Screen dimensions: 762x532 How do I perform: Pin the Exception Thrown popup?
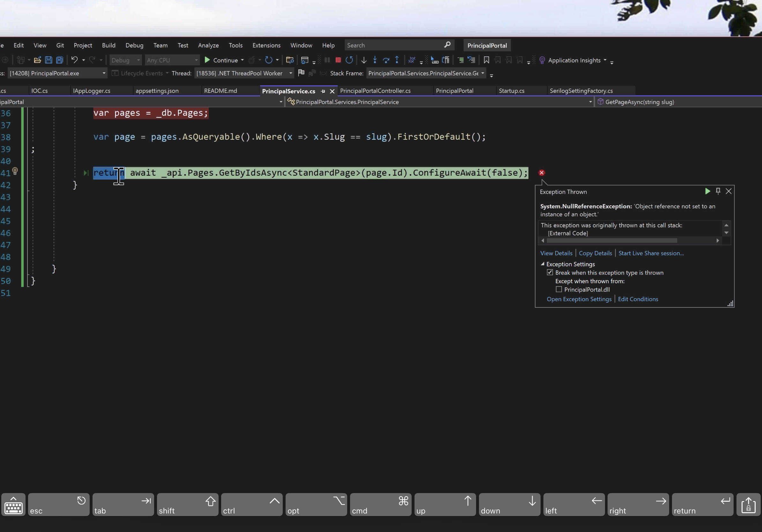(x=718, y=191)
